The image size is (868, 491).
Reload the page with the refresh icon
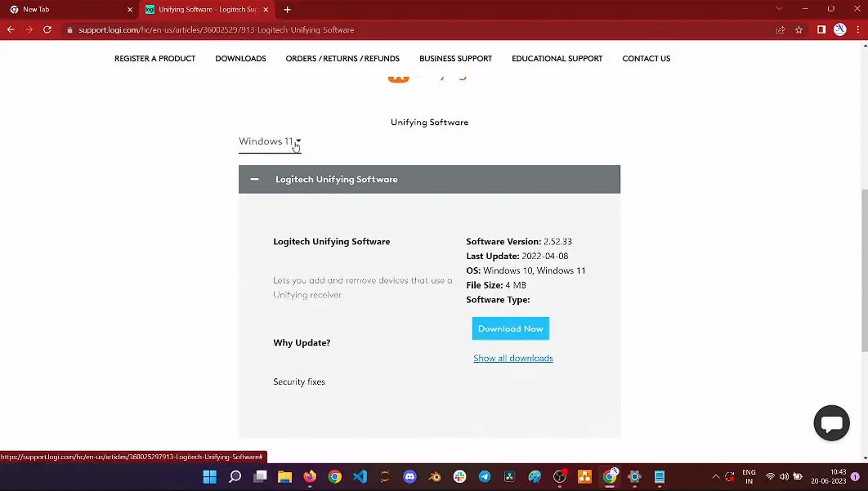pyautogui.click(x=47, y=29)
